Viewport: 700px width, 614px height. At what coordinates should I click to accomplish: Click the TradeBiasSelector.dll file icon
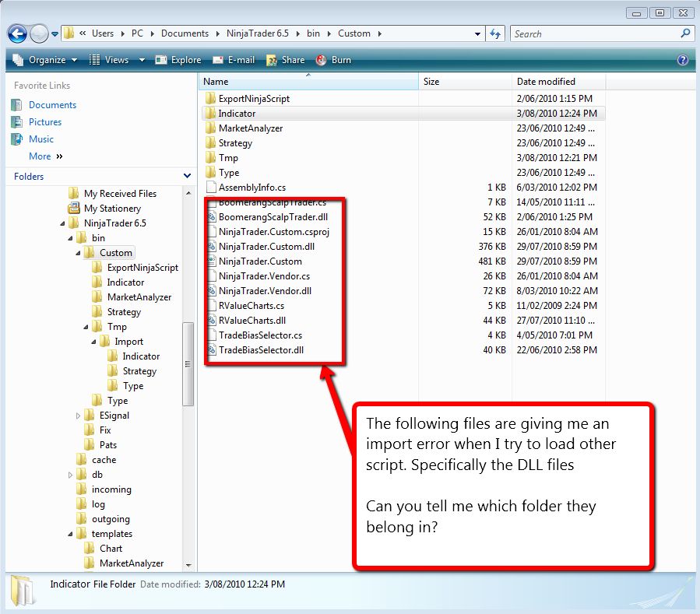pyautogui.click(x=212, y=350)
